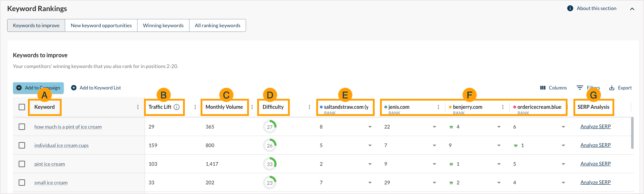
Task: Expand saltandstraw rank dropdown for 'pint ice cream'
Action: [370, 164]
